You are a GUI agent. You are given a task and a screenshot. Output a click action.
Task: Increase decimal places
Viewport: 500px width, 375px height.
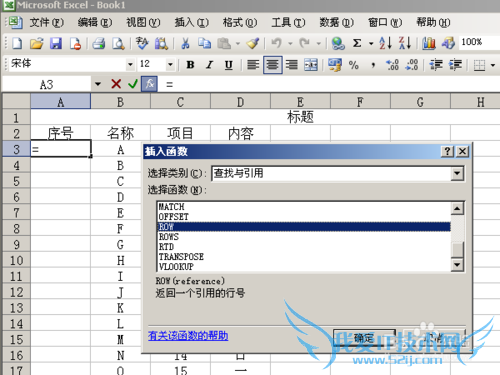[392, 65]
